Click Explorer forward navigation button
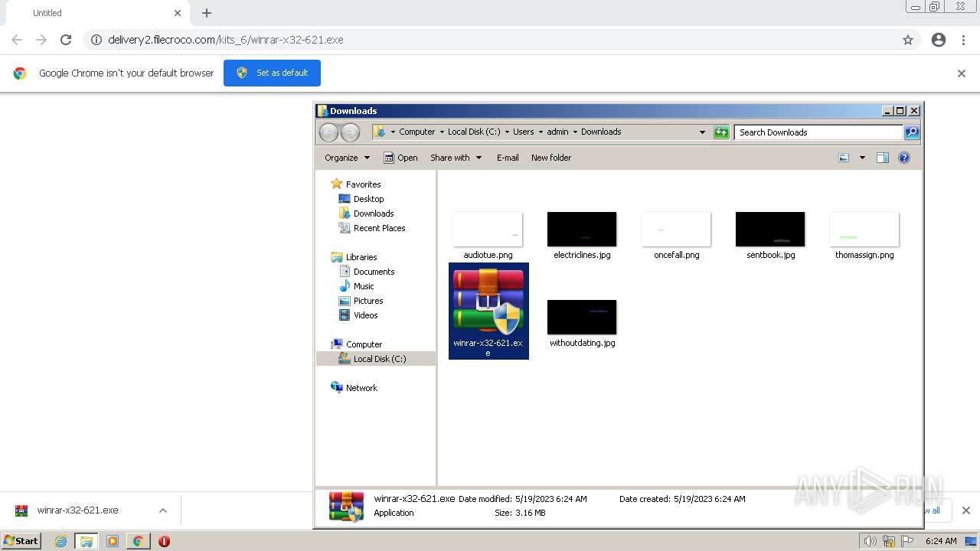The image size is (980, 551). pos(350,132)
